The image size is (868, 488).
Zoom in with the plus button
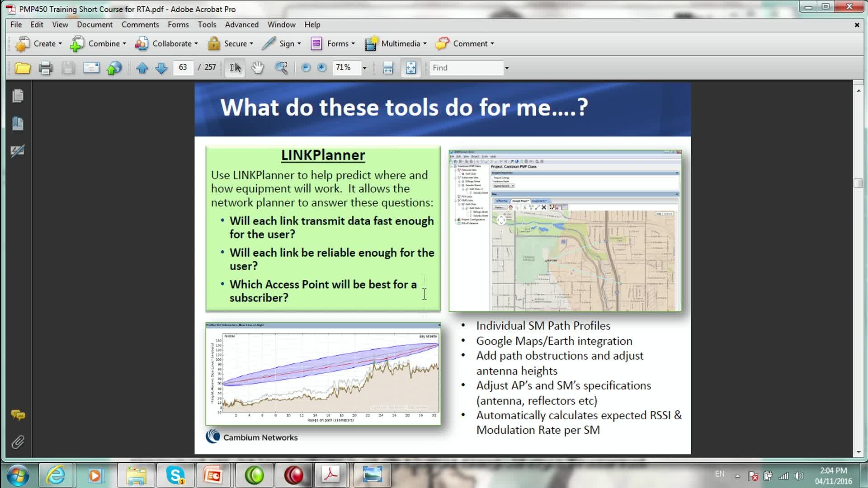[x=321, y=68]
